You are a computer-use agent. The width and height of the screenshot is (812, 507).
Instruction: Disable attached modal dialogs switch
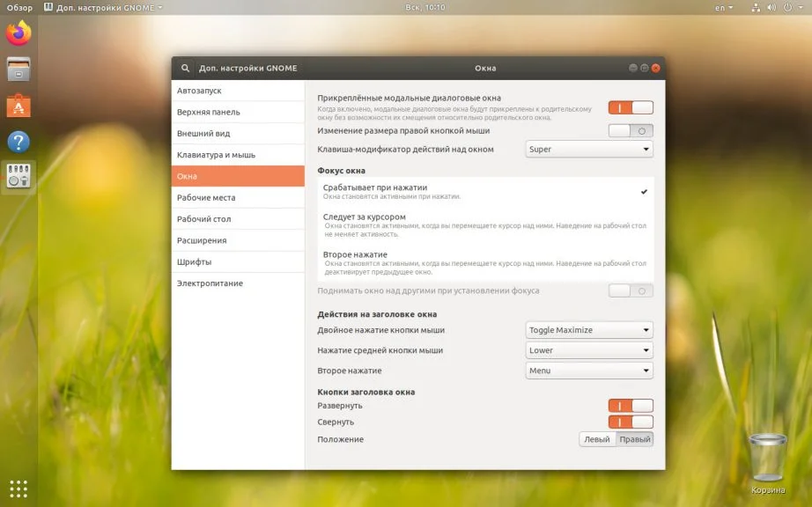point(631,107)
